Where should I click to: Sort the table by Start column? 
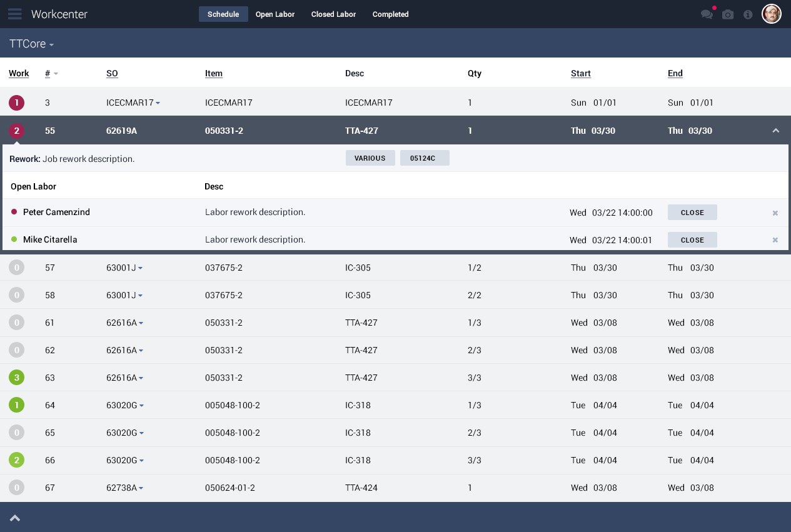[580, 73]
